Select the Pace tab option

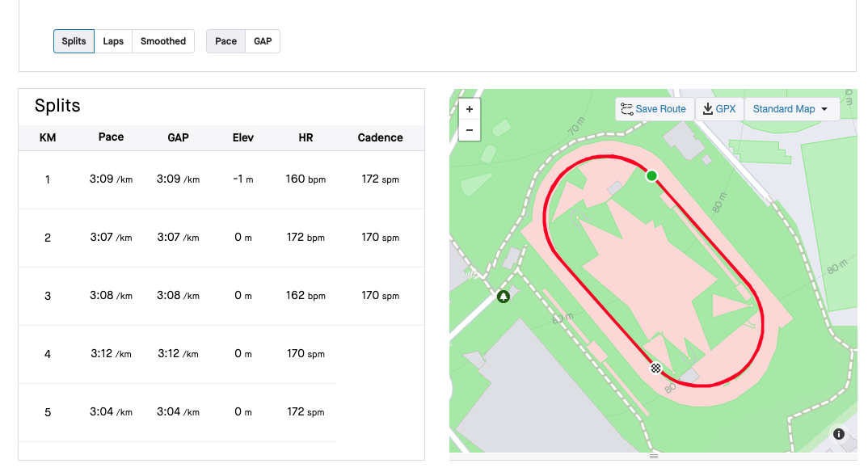[x=225, y=41]
